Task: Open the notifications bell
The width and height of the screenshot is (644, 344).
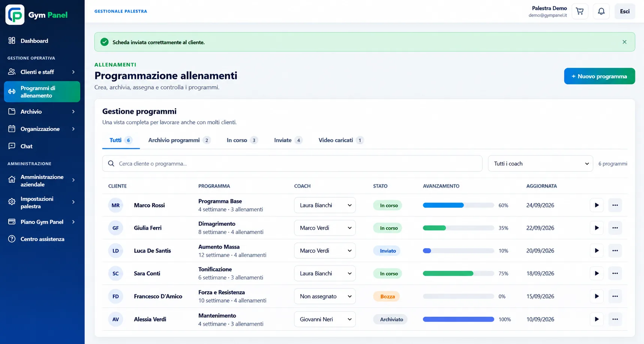Action: 601,11
